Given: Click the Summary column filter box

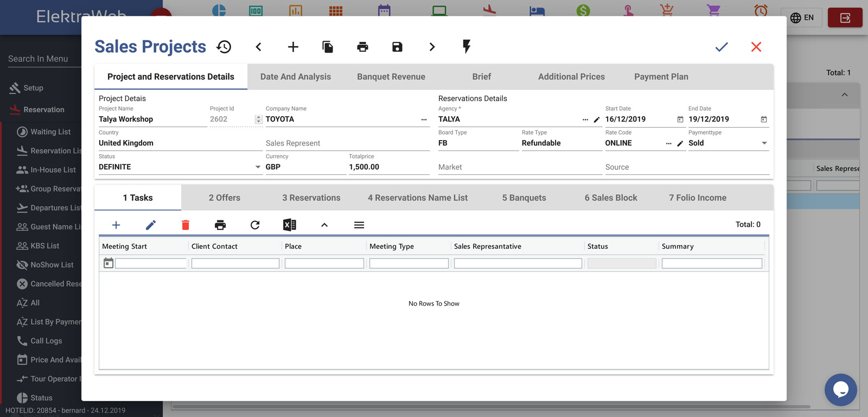Looking at the screenshot, I should (x=712, y=263).
